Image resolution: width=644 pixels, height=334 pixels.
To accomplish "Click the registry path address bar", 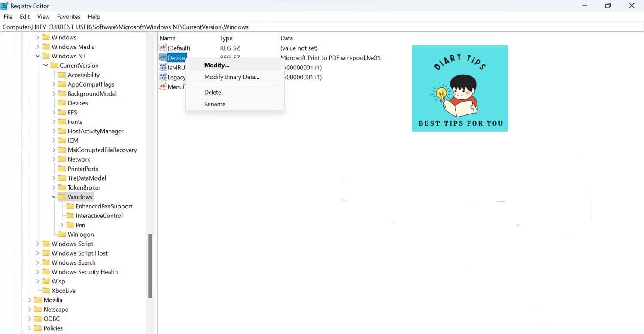I will click(322, 27).
